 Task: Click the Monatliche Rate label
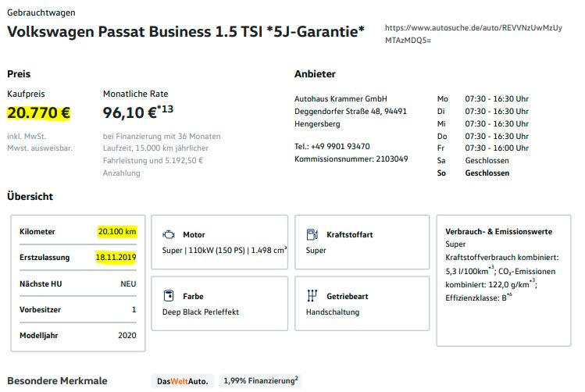pyautogui.click(x=135, y=94)
